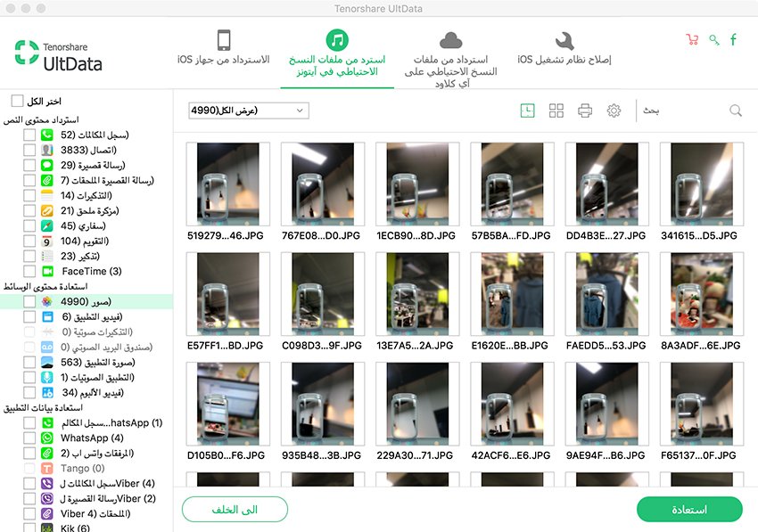Click the Back button
The height and width of the screenshot is (532, 758).
coord(235,510)
